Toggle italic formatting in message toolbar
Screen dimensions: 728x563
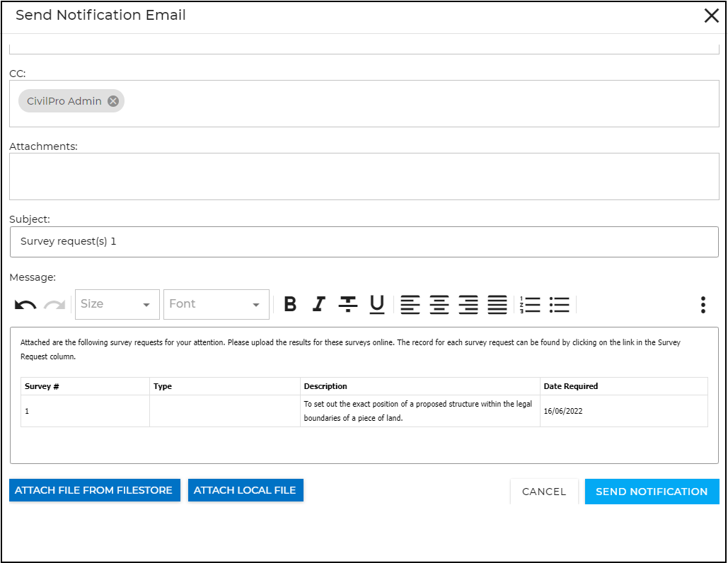pos(318,304)
